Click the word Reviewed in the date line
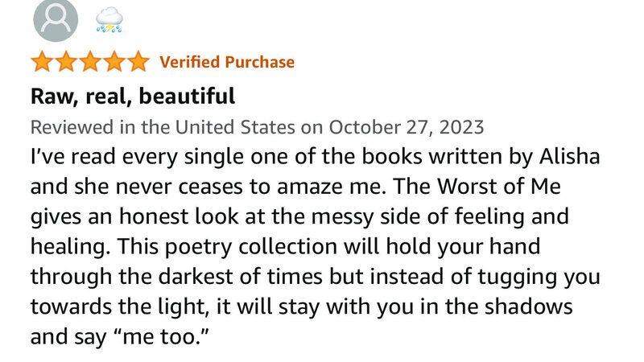Screen dimensions: 644x362 72,127
